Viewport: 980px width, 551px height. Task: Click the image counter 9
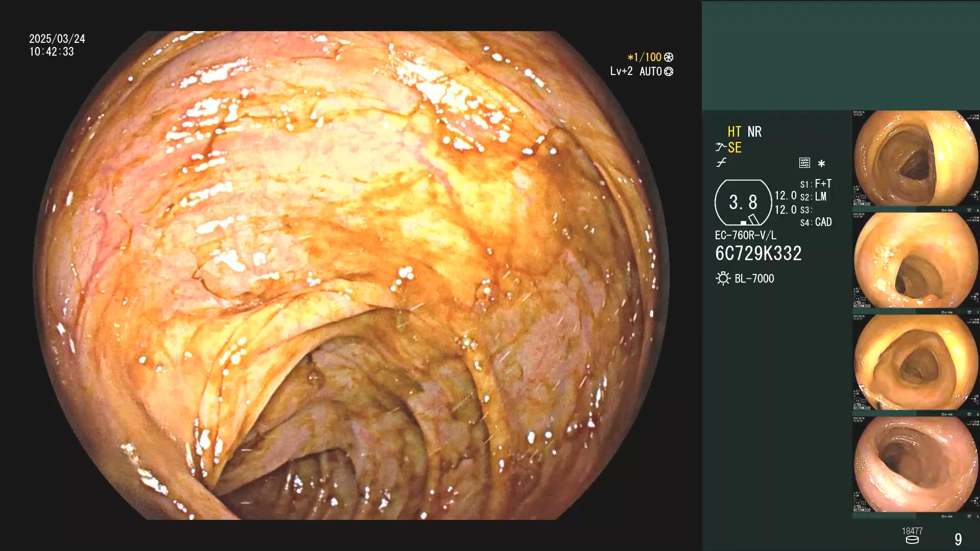click(x=958, y=539)
